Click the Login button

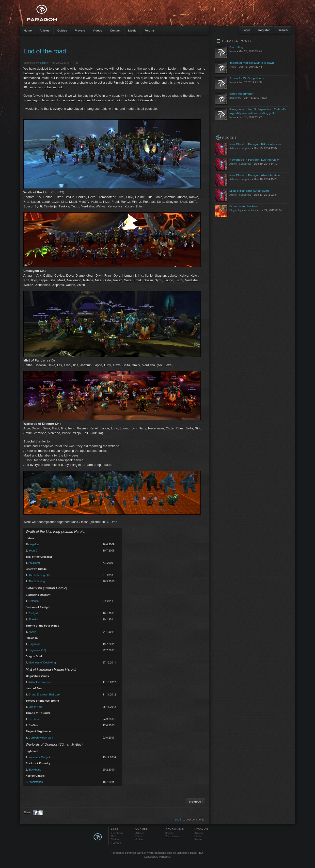click(246, 30)
